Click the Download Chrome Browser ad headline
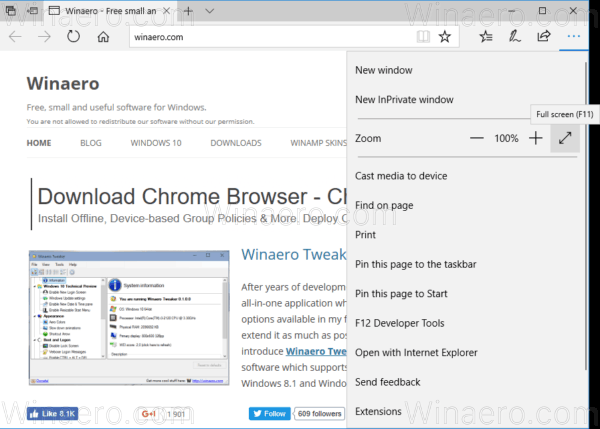Image resolution: width=600 pixels, height=429 pixels. point(192,197)
